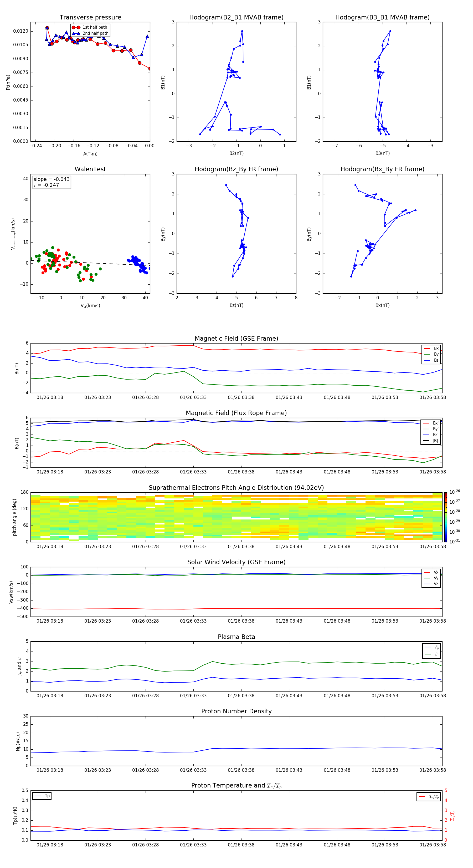The width and height of the screenshot is (473, 868).
Task: Click the pitch angle distribution color bar
Action: point(445,517)
